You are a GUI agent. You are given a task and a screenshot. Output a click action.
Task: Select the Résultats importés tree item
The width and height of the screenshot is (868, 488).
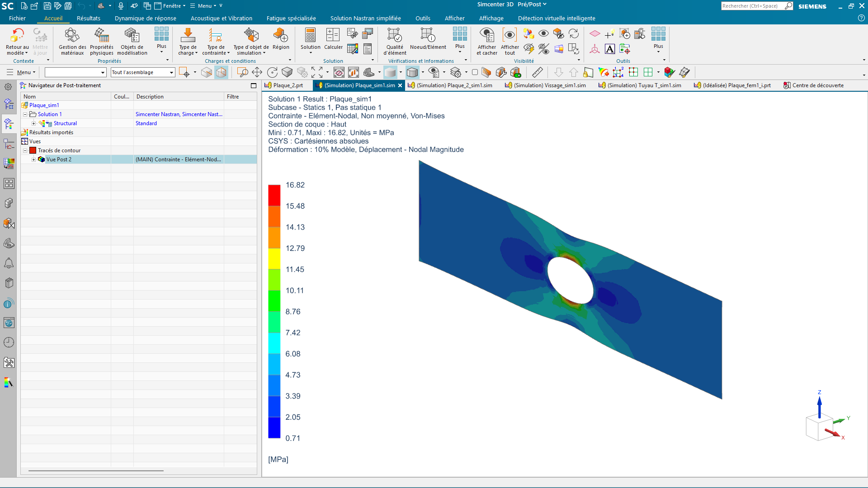(51, 132)
